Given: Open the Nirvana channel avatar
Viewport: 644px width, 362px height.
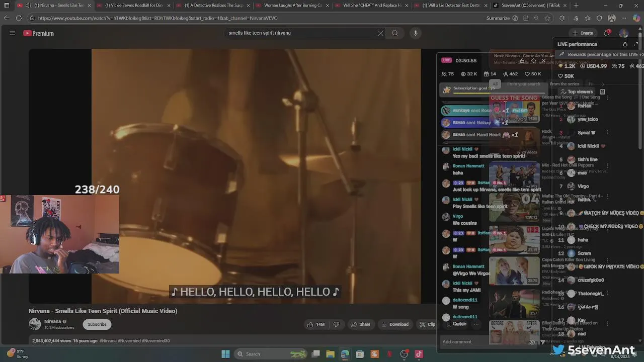Looking at the screenshot, I should point(35,324).
